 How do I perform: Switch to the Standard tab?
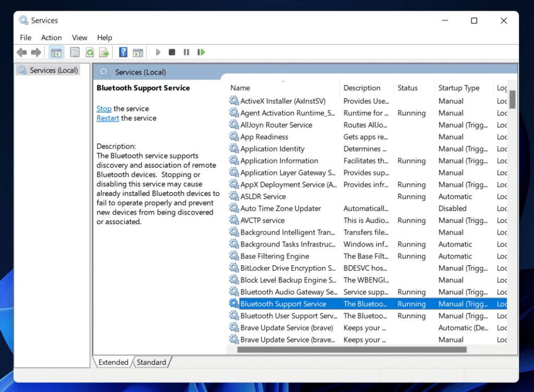pos(150,362)
